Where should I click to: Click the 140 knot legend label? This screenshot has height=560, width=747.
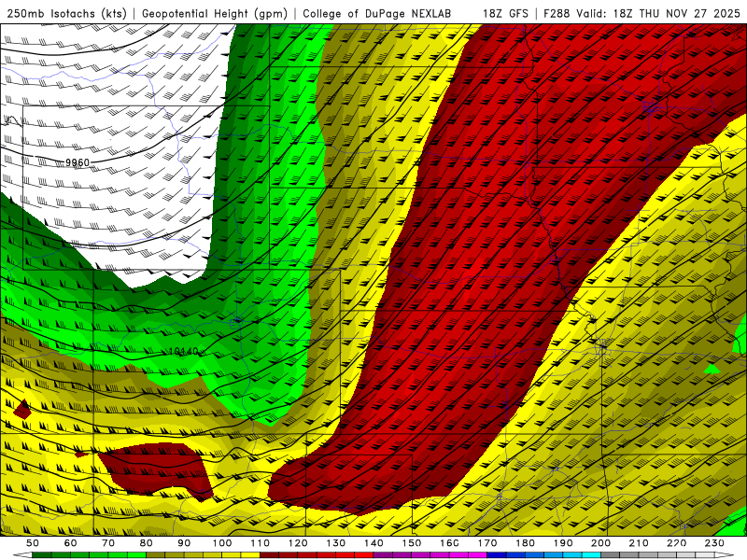pos(373,543)
